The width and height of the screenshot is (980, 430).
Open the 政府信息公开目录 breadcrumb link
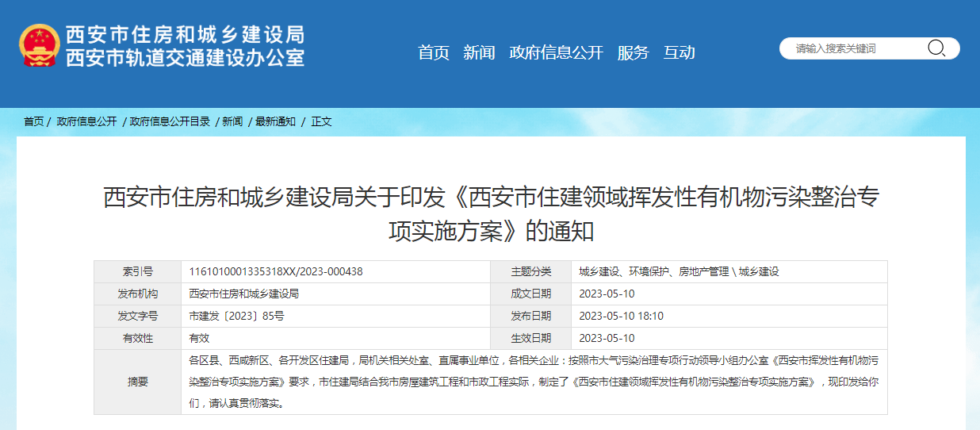click(x=170, y=121)
